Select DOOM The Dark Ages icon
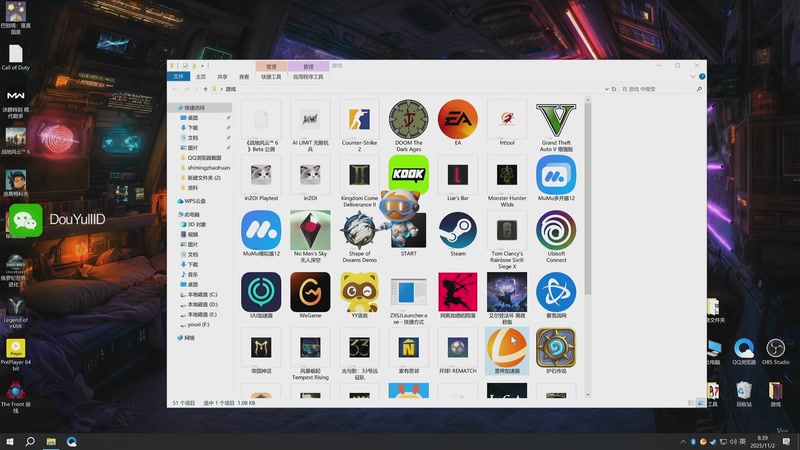800x450 pixels. [x=408, y=125]
